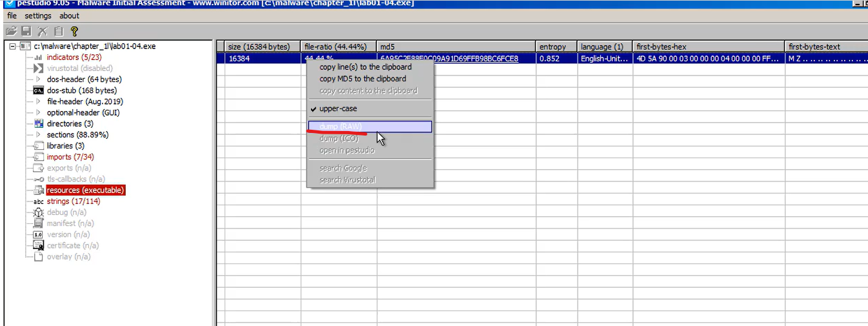Select imports (7/34) tree item
The image size is (868, 326).
click(x=70, y=157)
